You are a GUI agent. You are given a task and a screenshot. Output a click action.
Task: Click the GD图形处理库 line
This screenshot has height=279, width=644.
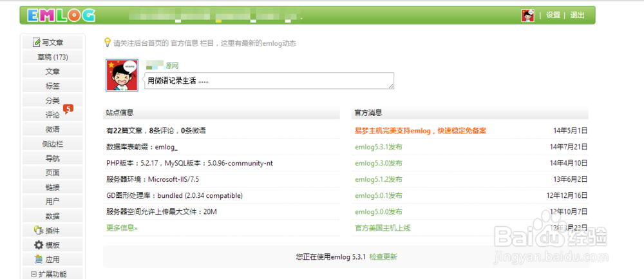[175, 196]
